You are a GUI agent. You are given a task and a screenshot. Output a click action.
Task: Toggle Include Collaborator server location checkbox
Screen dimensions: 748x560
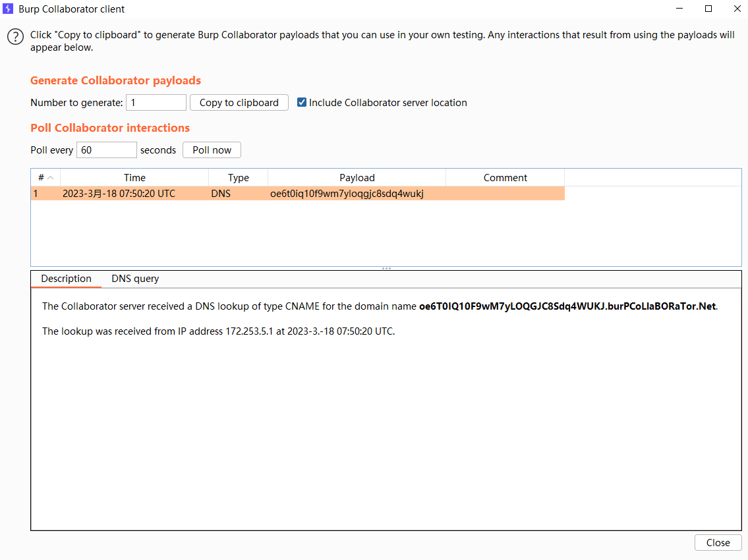[x=301, y=102]
